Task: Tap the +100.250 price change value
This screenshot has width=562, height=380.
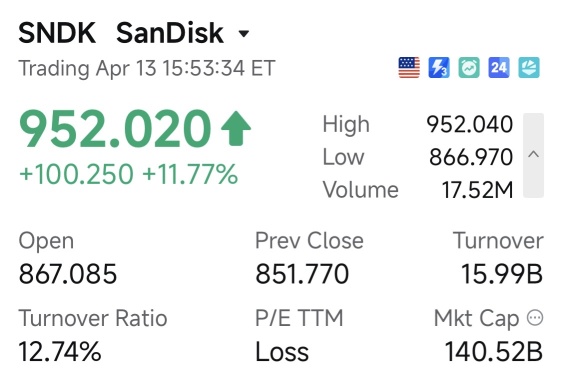Action: coord(76,174)
